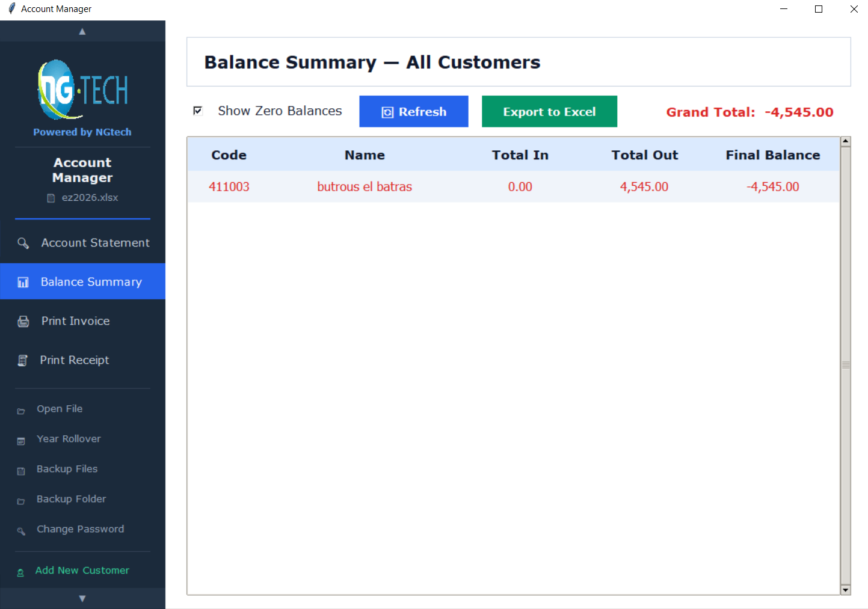Screen dimensions: 868x609
Task: Export to Excel button
Action: (x=549, y=111)
